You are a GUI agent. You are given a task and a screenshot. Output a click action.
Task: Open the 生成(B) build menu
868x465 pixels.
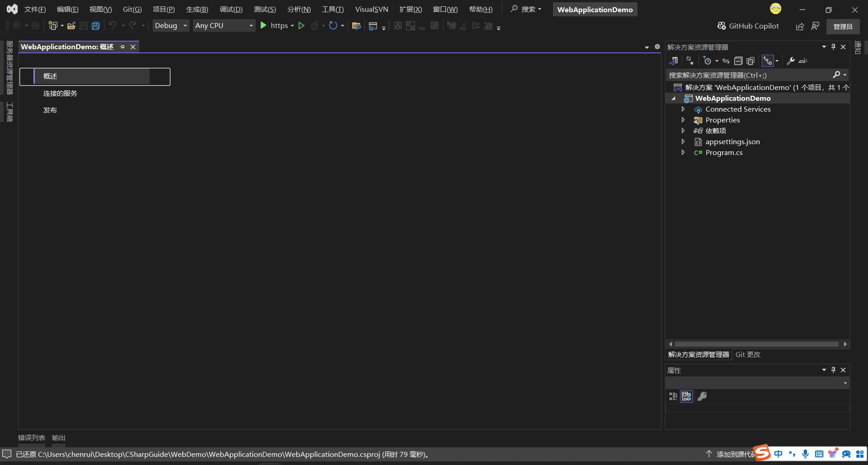pos(197,9)
